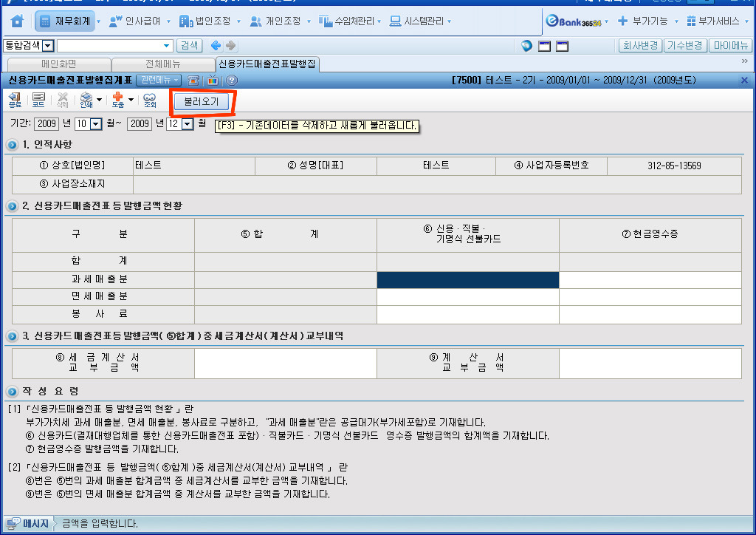The height and width of the screenshot is (535, 756).
Task: Open the 법인조정 menu
Action: (205, 21)
